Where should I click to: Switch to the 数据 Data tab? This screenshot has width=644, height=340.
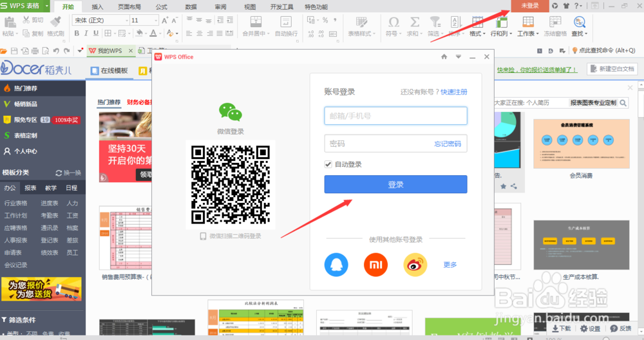[x=191, y=6]
